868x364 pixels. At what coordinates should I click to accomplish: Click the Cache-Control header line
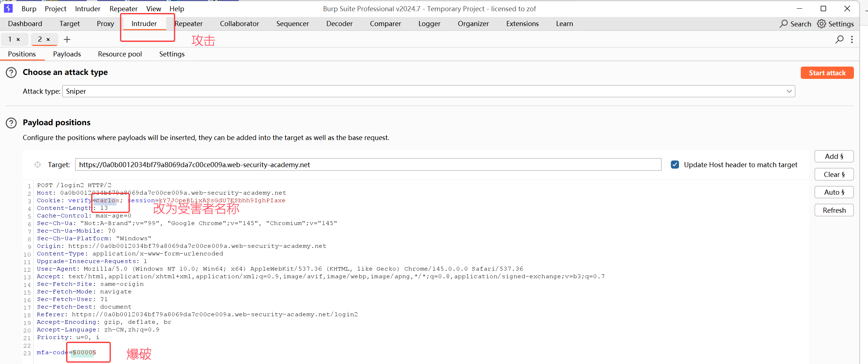[84, 216]
